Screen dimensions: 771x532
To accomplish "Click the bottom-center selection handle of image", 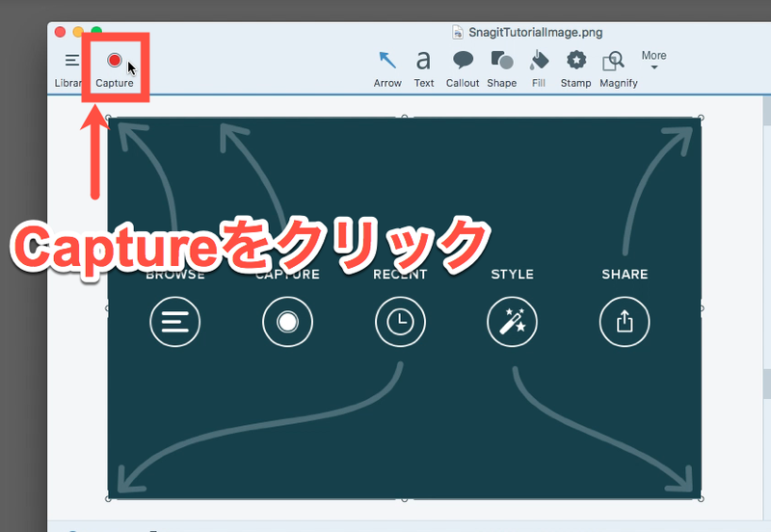I will click(405, 499).
